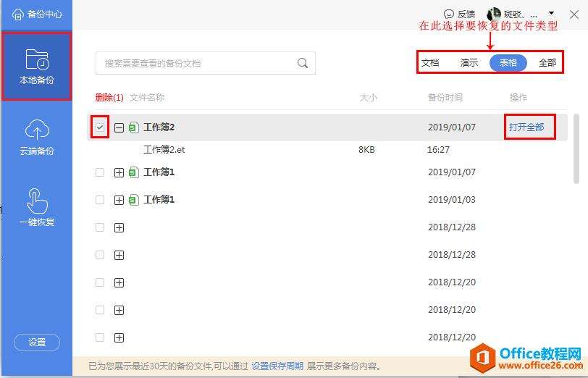Click the 工作簿2 name text
The height and width of the screenshot is (378, 588).
click(159, 127)
